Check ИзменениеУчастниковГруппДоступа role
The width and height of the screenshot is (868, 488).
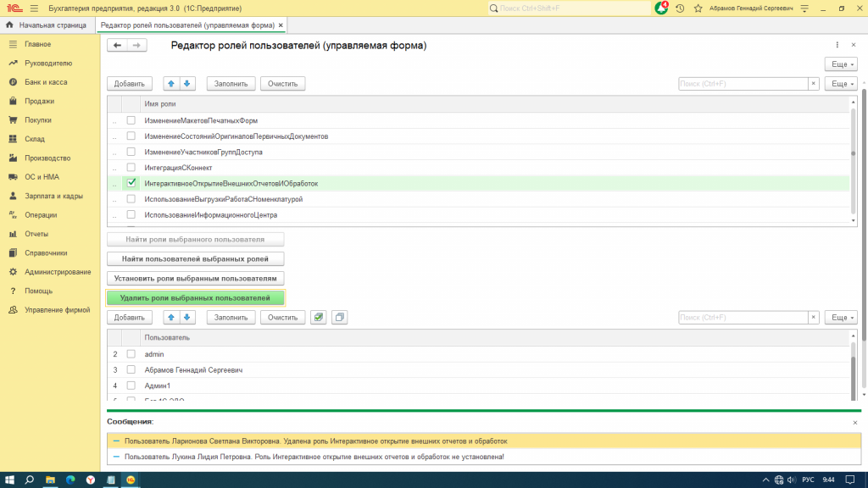point(131,152)
